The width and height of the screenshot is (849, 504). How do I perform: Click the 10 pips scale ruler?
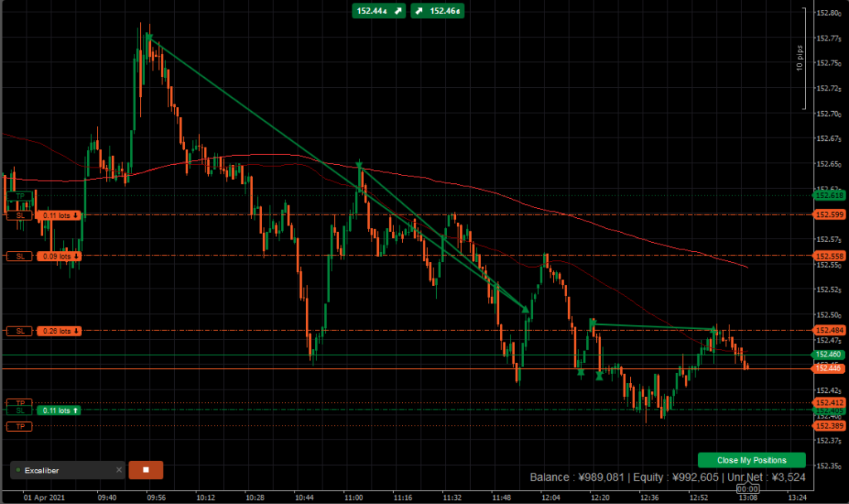pos(800,59)
